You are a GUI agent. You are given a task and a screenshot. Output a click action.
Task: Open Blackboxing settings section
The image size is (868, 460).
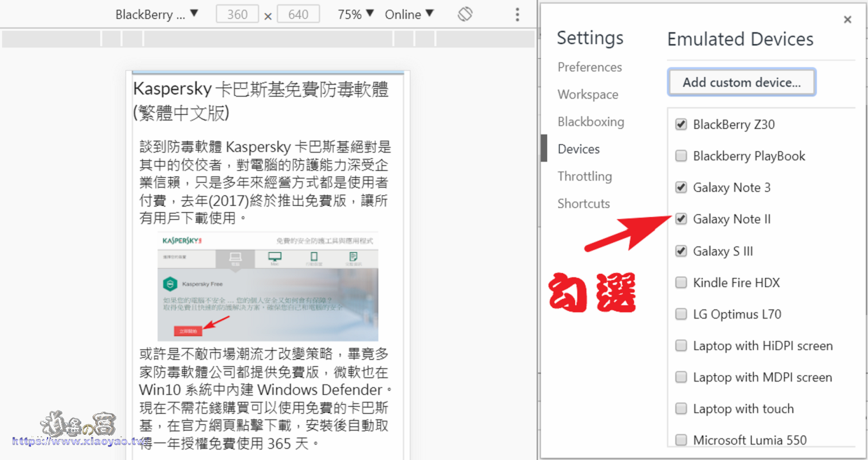591,122
